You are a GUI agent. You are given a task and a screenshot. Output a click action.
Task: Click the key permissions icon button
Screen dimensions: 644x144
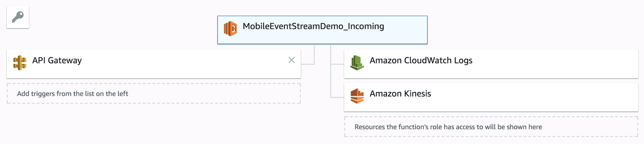point(18,17)
